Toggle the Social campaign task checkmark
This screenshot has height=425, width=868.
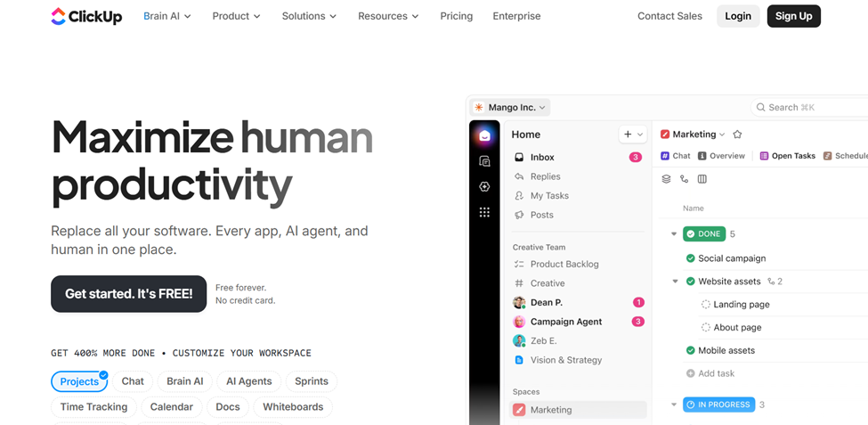click(x=690, y=258)
